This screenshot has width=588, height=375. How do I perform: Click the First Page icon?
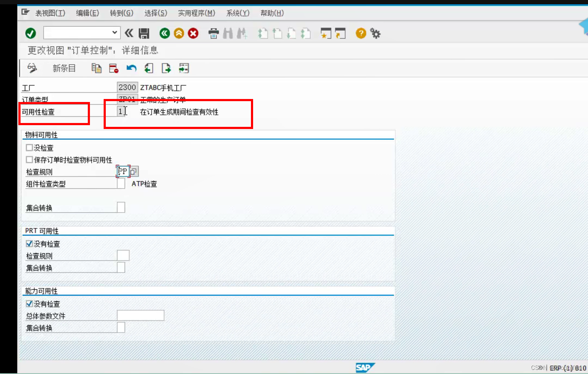pyautogui.click(x=263, y=33)
